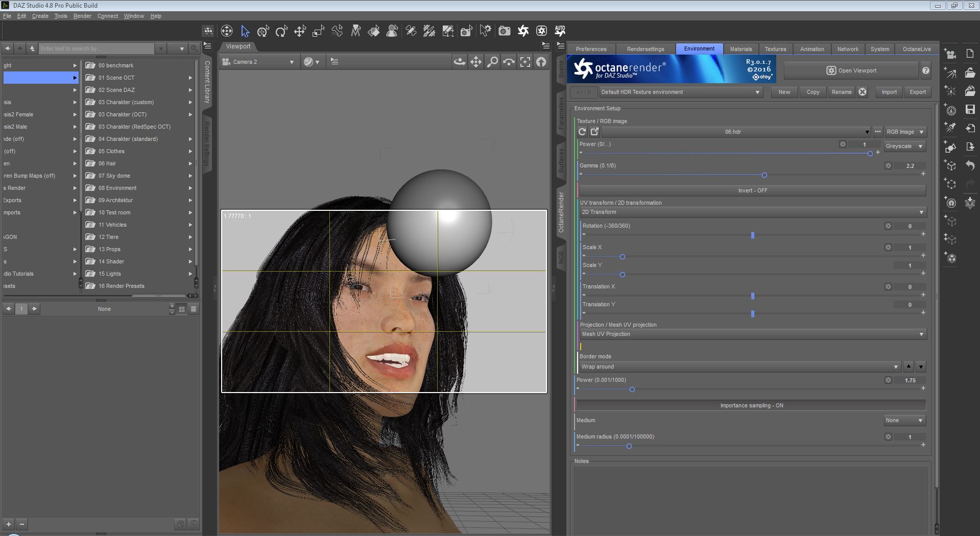This screenshot has width=980, height=536.
Task: Open the Mesh UV Projection dropdown
Action: (753, 334)
